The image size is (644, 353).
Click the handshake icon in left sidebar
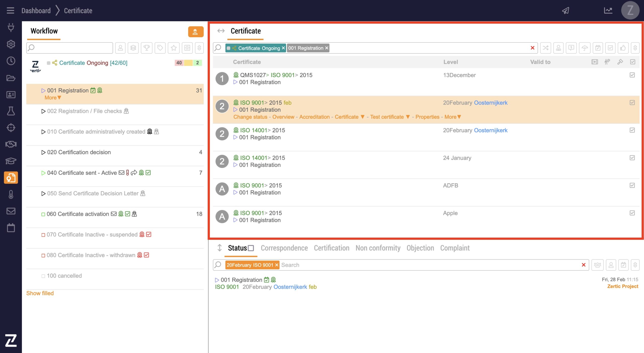11,144
